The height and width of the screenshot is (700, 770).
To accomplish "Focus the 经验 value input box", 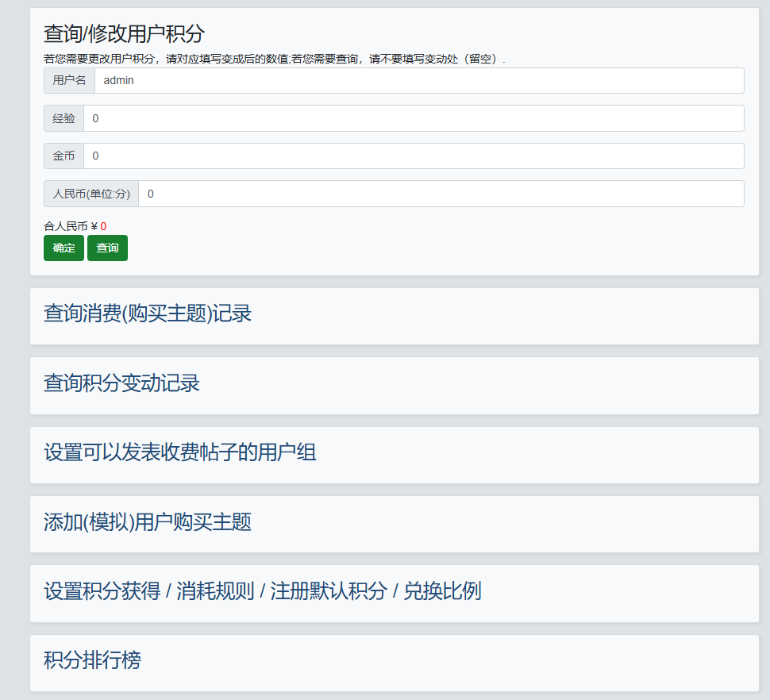I will 413,118.
